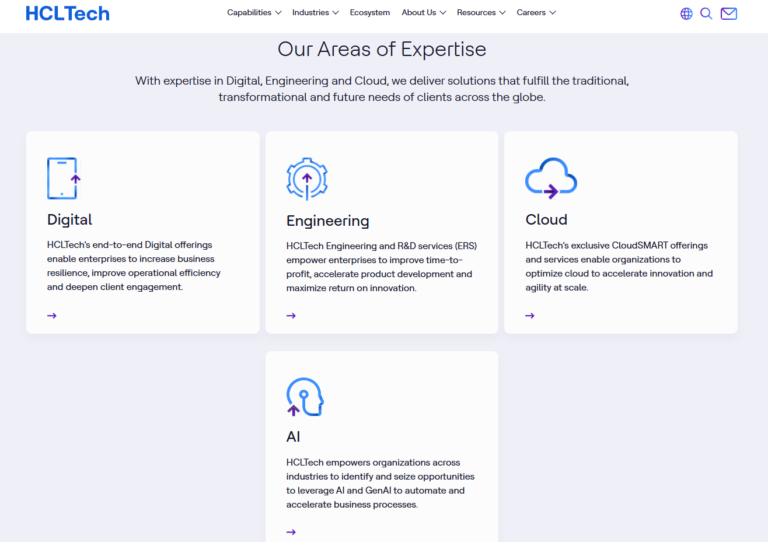Click the Digital tablet icon

pos(63,178)
